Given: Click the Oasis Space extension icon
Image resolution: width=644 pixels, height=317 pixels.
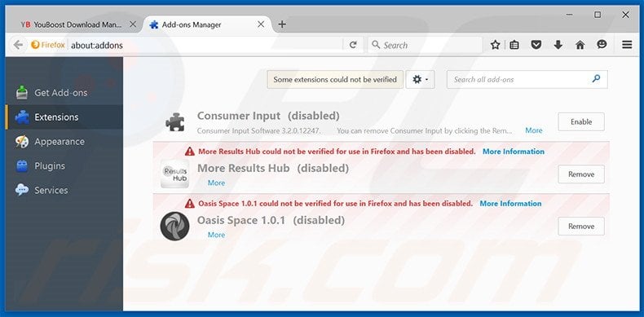Looking at the screenshot, I should pos(175,226).
